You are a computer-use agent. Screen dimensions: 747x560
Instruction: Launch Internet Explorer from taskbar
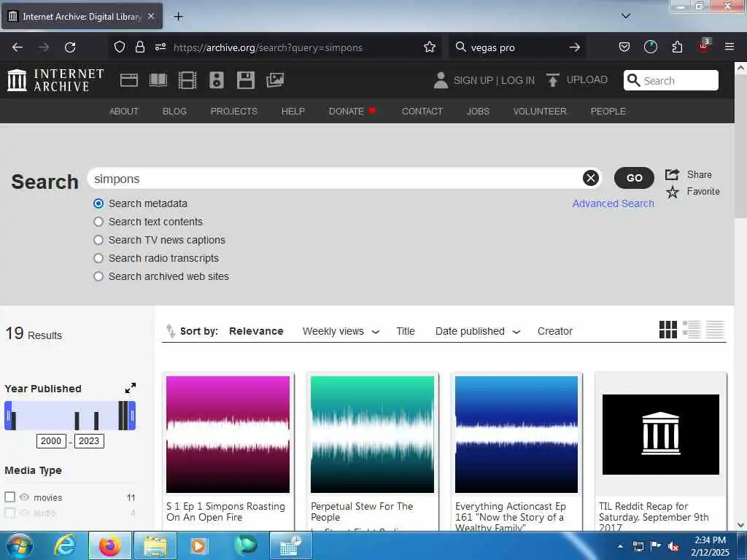pos(65,545)
